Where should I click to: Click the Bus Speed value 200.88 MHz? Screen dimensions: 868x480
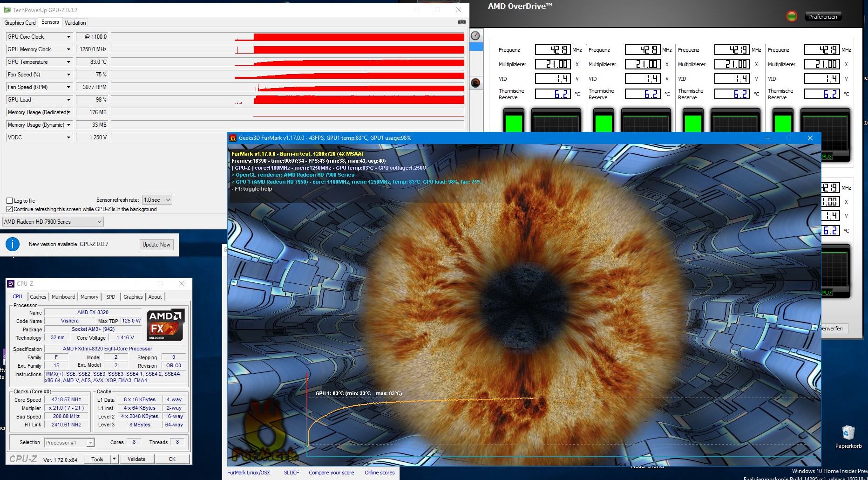click(x=67, y=417)
